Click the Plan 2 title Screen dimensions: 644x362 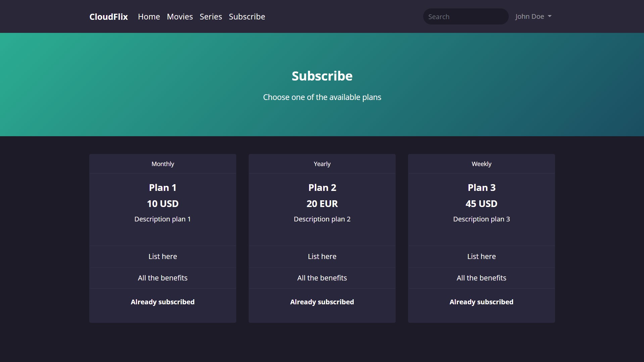point(322,188)
